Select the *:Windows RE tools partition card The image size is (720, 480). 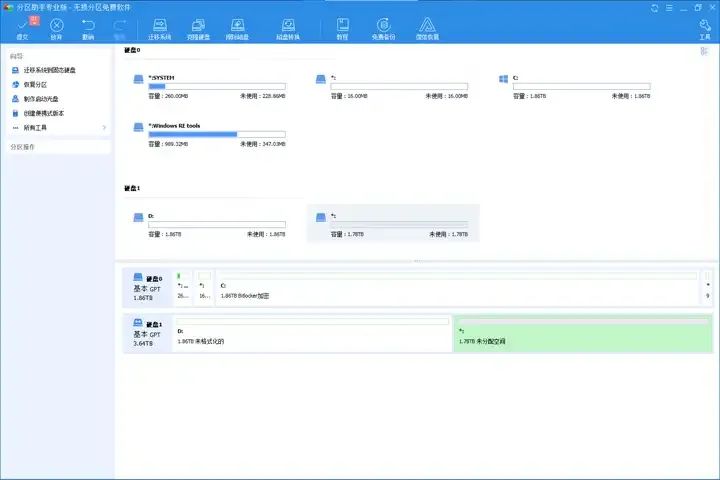[x=209, y=134]
